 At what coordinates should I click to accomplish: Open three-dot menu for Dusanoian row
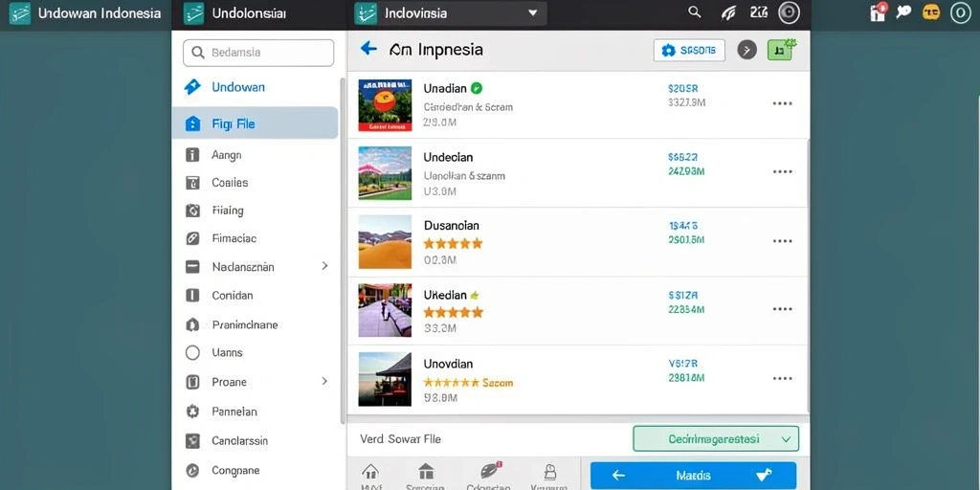coord(783,241)
